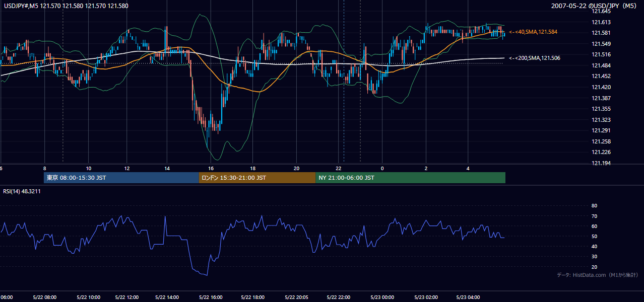
Task: Click the ロンドン 15:30-21:00 JST session bar
Action: click(x=257, y=178)
